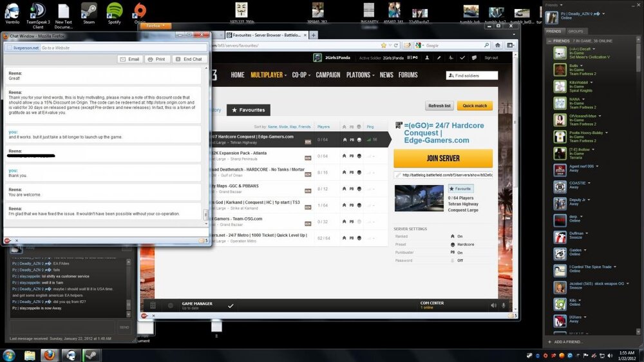This screenshot has height=362, width=644.
Task: Expand the Platoons dropdown in Battlelog
Action: 360,75
